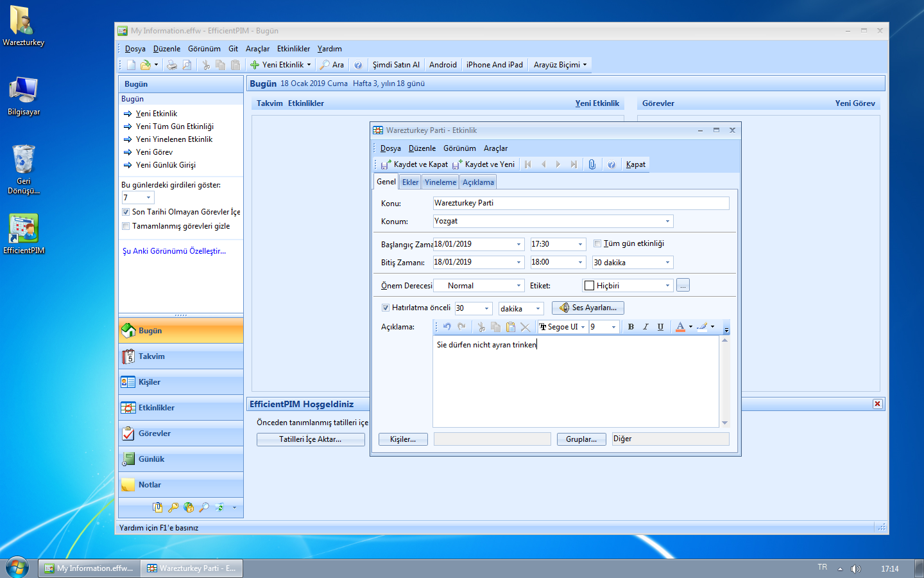The width and height of the screenshot is (924, 578).
Task: Click the help icon in the event dialog toolbar
Action: (x=612, y=164)
